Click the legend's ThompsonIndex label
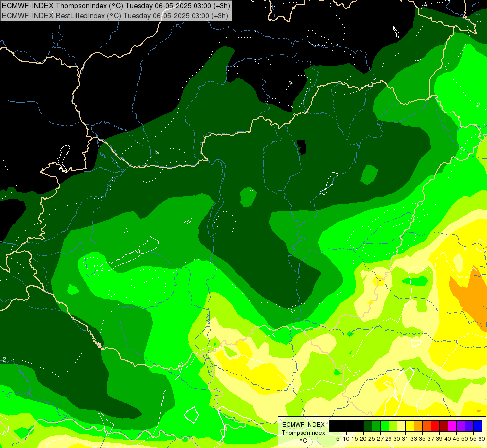The width and height of the screenshot is (487, 448). coord(303,433)
